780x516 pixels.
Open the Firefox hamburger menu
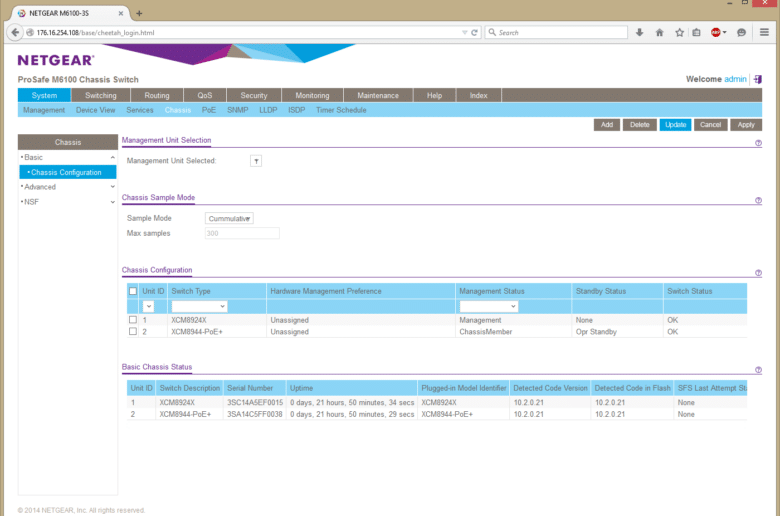[x=765, y=32]
